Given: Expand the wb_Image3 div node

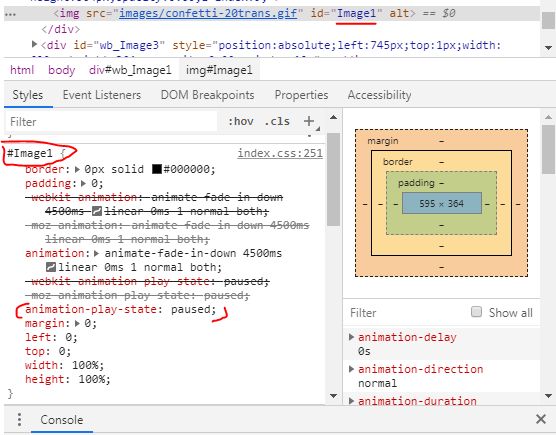Looking at the screenshot, I should 34,45.
